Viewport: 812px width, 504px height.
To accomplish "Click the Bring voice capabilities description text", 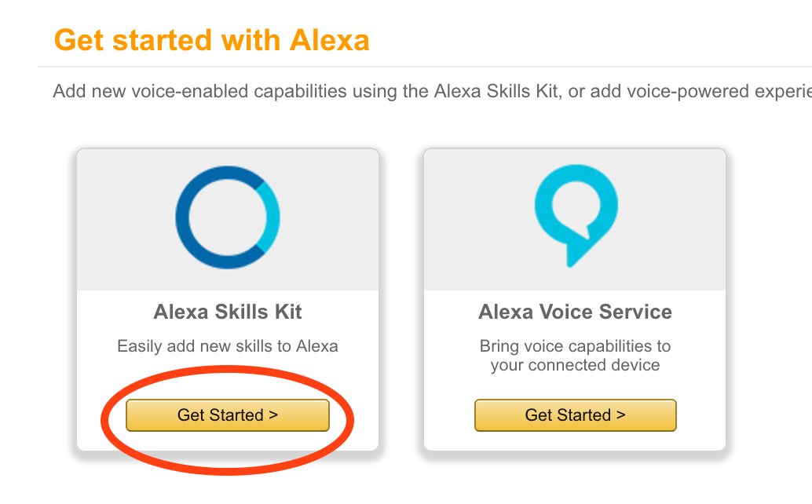I will pos(574,355).
